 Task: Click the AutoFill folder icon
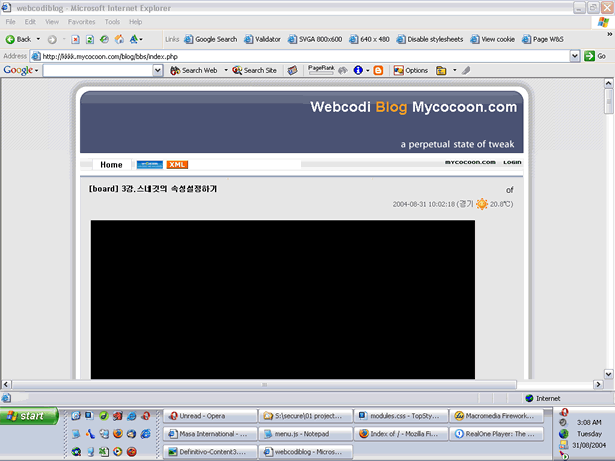(441, 71)
